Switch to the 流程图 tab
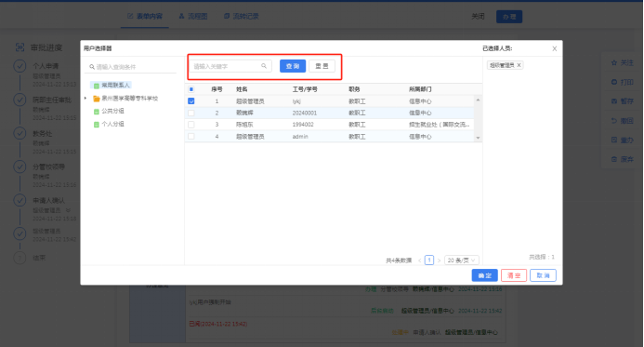Image resolution: width=644 pixels, height=347 pixels. tap(193, 17)
